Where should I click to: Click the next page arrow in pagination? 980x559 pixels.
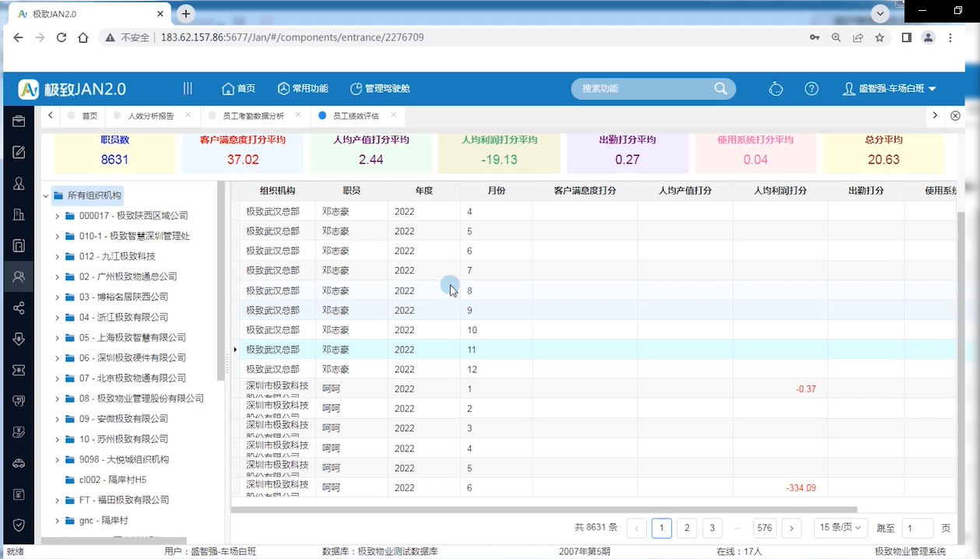792,528
